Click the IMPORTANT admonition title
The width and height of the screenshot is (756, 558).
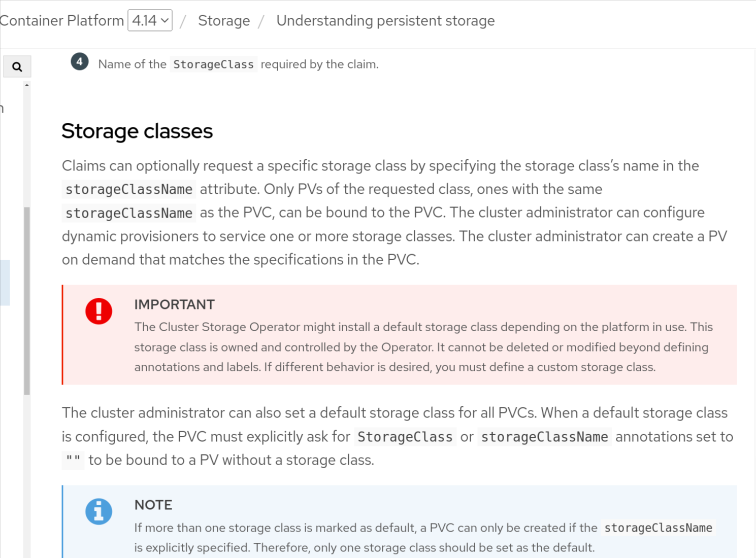174,304
